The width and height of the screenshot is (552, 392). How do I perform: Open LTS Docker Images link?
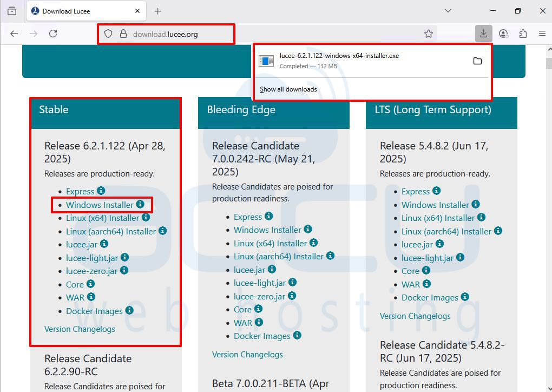click(x=430, y=298)
